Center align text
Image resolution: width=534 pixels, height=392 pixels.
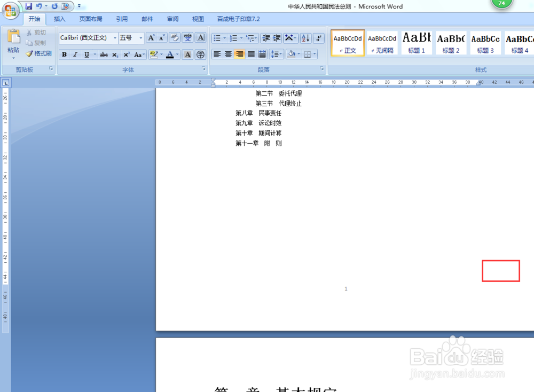(228, 54)
